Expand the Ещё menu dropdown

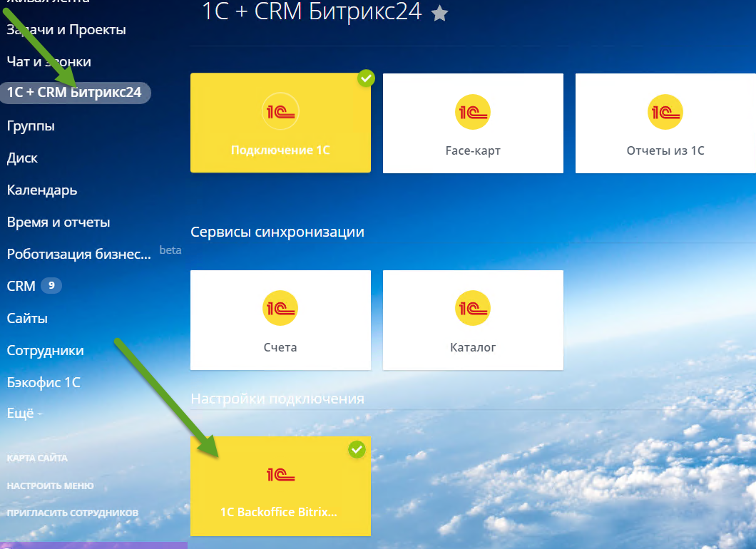[24, 414]
